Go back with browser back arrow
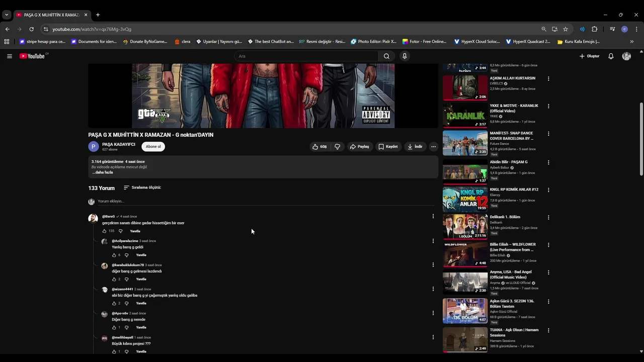Screen dimensions: 644x362 (7, 29)
